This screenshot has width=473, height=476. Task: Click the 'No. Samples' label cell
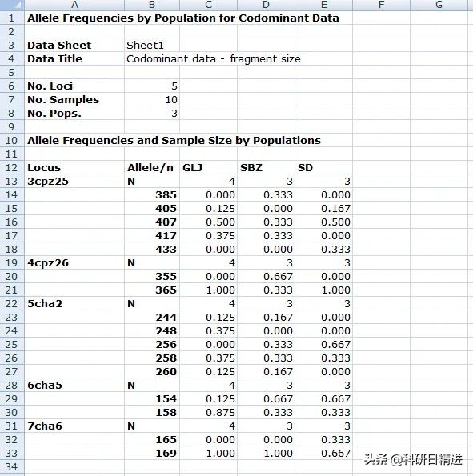(74, 99)
